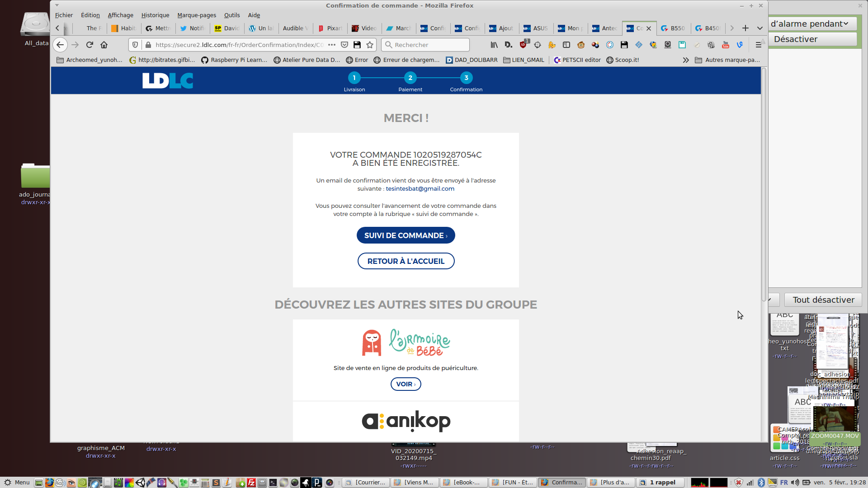Open the Firefox hamburger menu

(x=759, y=45)
